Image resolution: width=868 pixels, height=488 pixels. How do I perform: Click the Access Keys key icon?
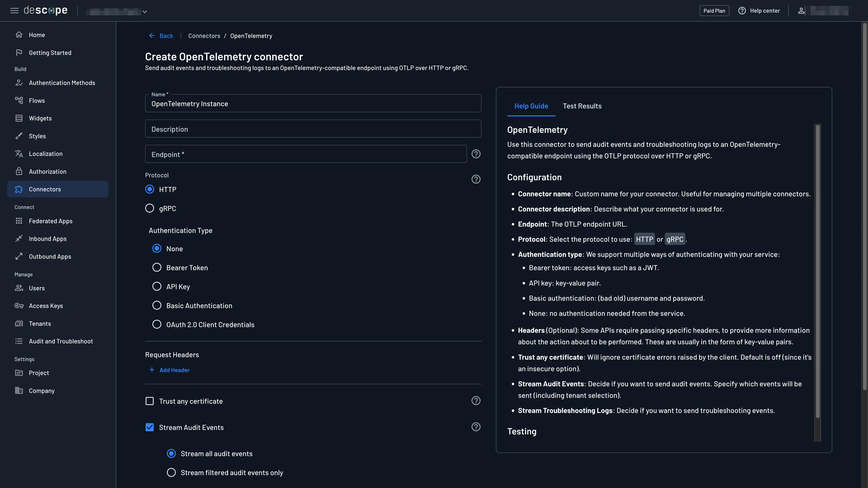19,306
